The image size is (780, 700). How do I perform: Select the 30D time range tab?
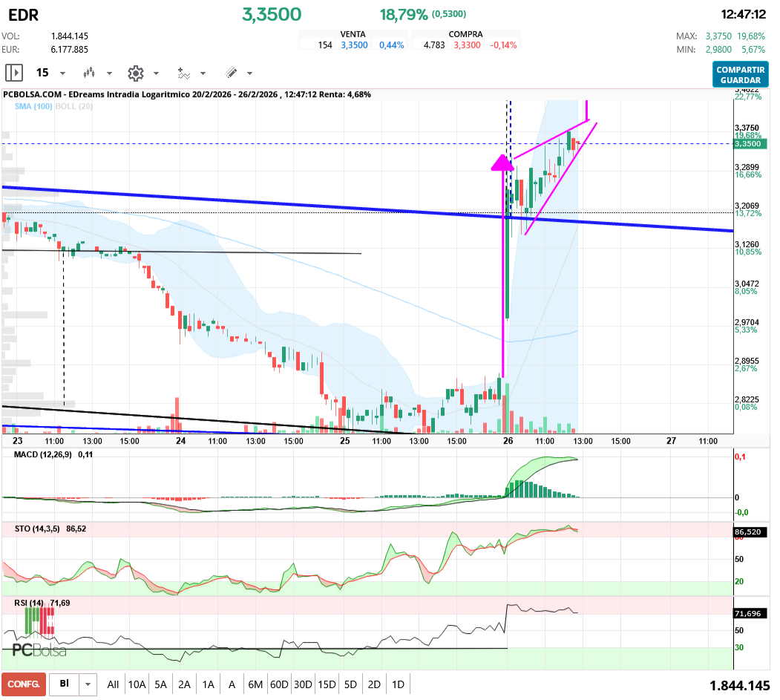coord(303,684)
